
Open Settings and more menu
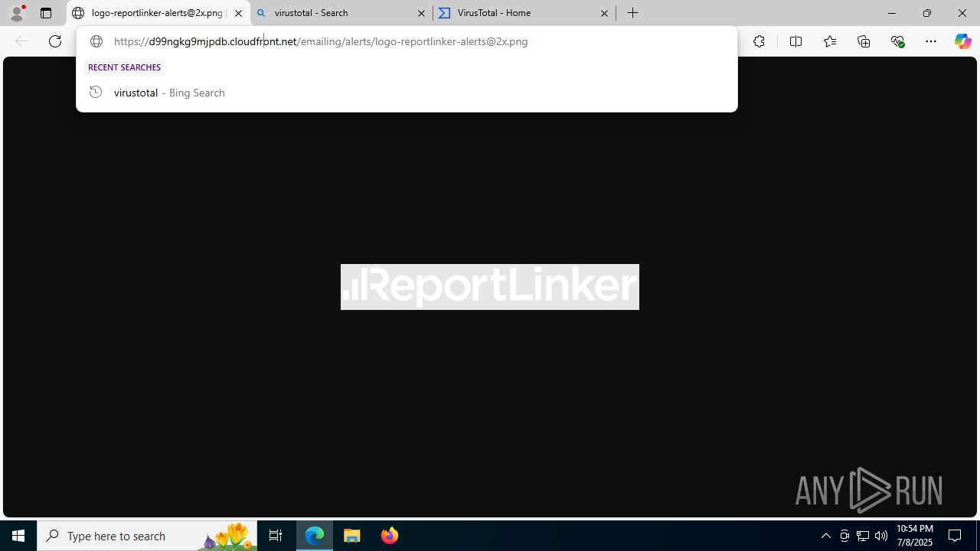tap(931, 41)
